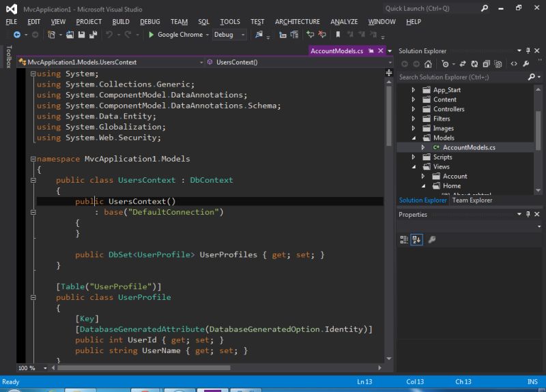Image resolution: width=546 pixels, height=392 pixels.
Task: Open the Toolbox side tab
Action: 9,57
